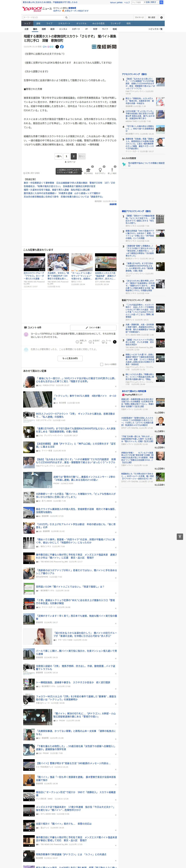Click the second commenter's light blue avatar

coord(26,350)
